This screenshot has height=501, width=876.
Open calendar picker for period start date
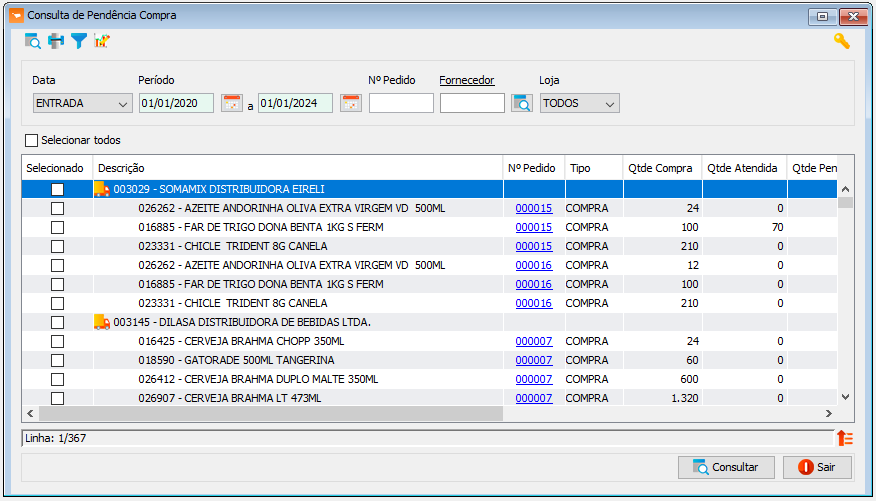(x=232, y=103)
